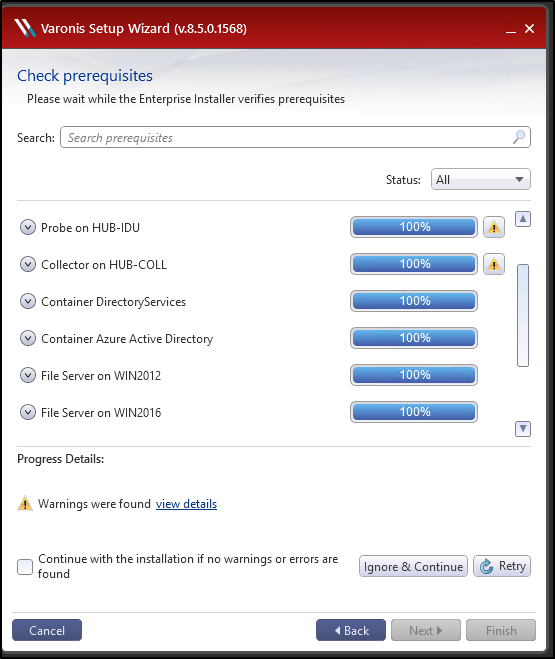Expand the Collector on HUB-COLL entry
This screenshot has width=555, height=659.
[28, 264]
